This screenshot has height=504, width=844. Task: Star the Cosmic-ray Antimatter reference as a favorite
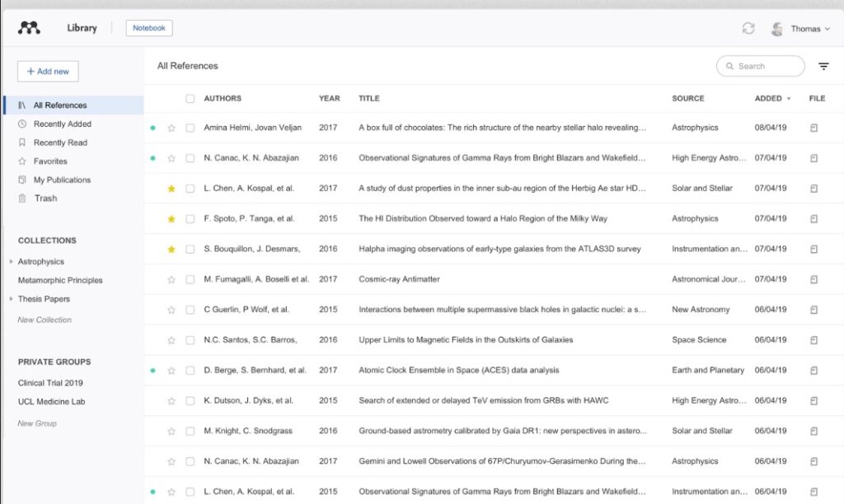point(171,279)
